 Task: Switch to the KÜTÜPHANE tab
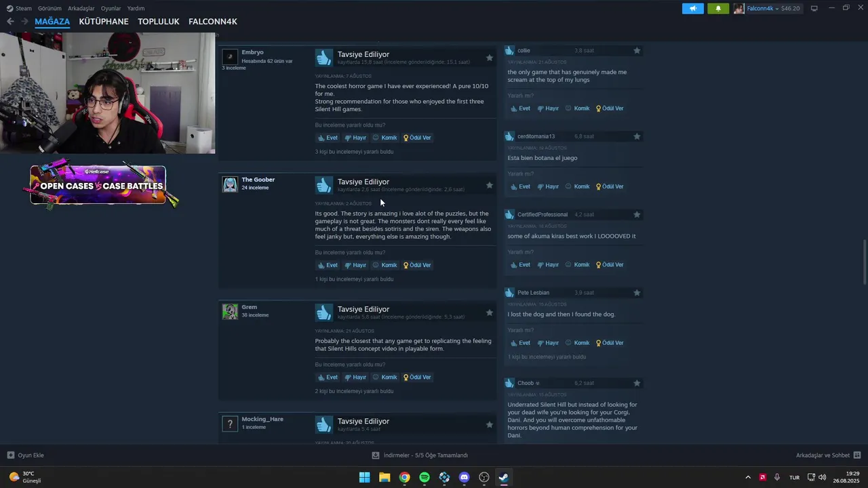(104, 22)
